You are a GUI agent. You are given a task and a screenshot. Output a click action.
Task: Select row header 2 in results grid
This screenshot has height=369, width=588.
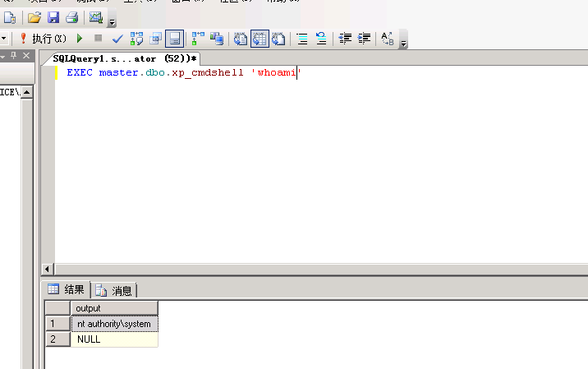57,339
